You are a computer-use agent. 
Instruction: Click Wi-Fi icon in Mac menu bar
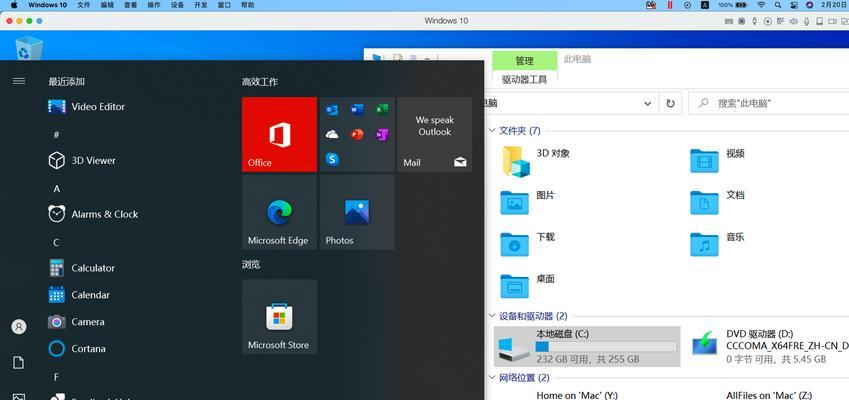pyautogui.click(x=761, y=5)
